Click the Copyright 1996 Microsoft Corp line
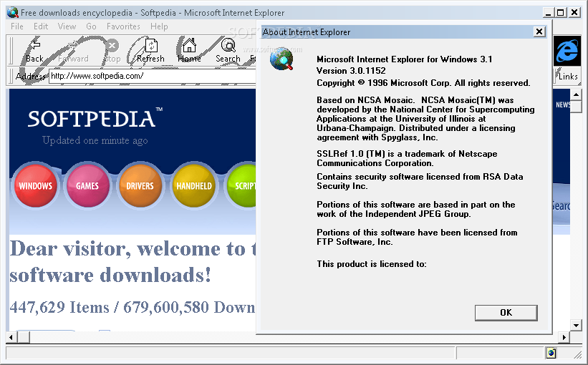Viewport: 588px width, 365px height. click(423, 82)
